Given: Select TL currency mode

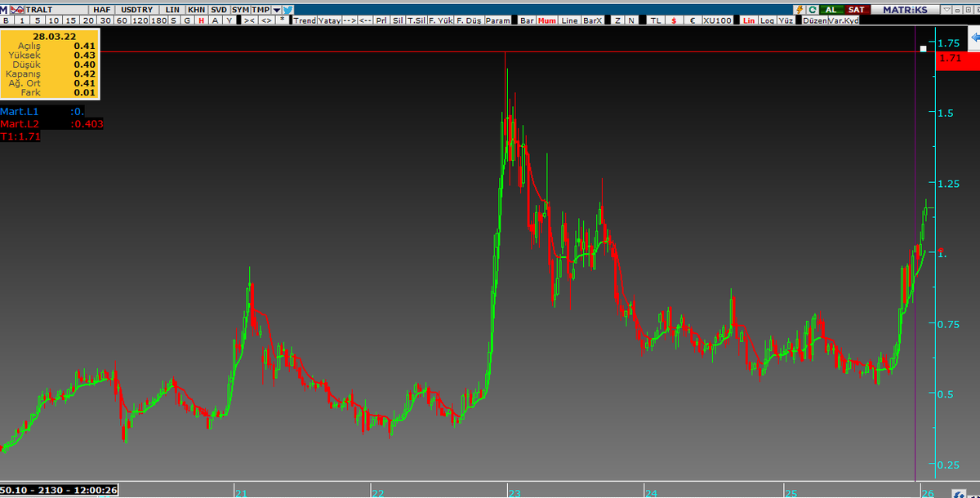Looking at the screenshot, I should click(655, 20).
